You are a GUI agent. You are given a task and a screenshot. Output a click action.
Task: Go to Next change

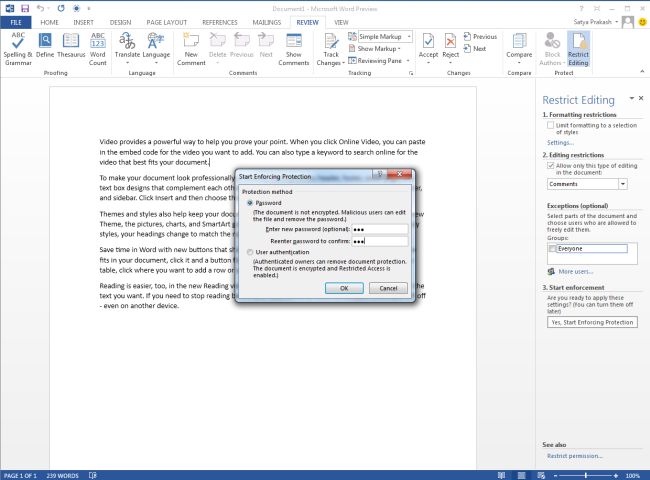tap(475, 48)
